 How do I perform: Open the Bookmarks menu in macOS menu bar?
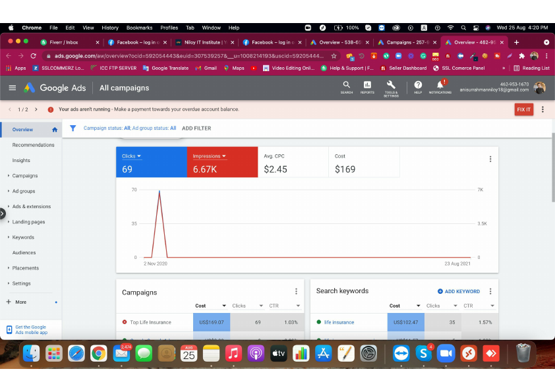coord(140,28)
